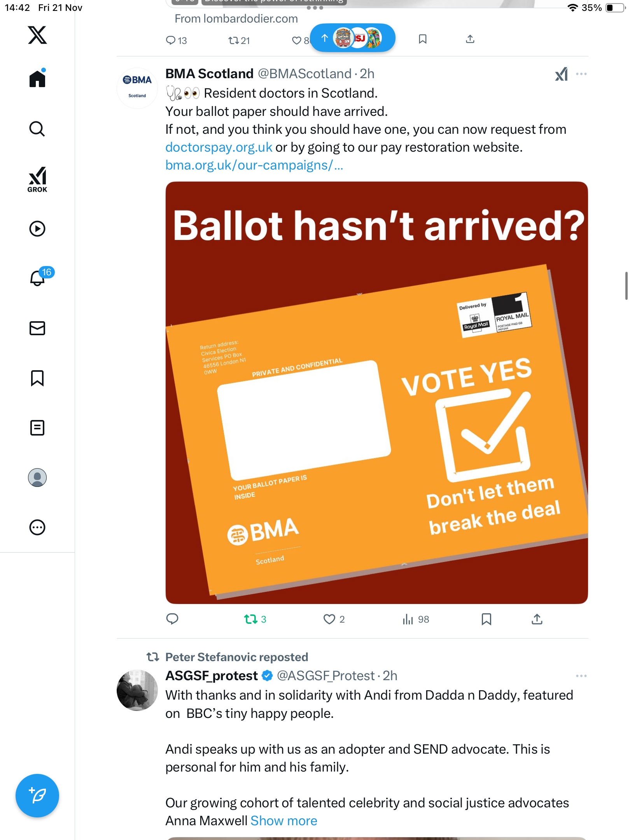Screen dimensions: 630x840
Task: Undo repost on BMA Scotland post
Action: (x=251, y=619)
